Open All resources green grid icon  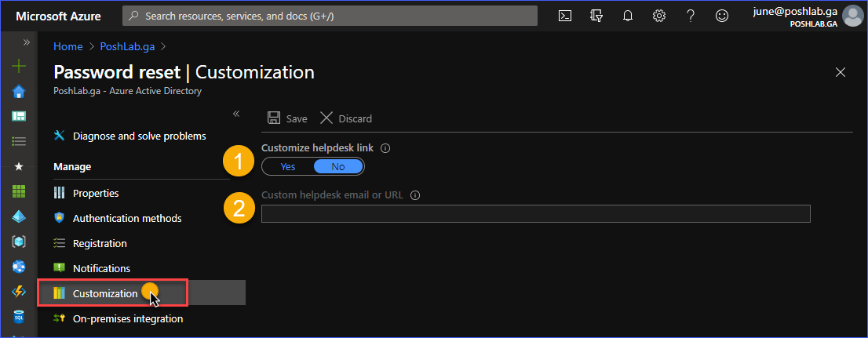point(19,191)
